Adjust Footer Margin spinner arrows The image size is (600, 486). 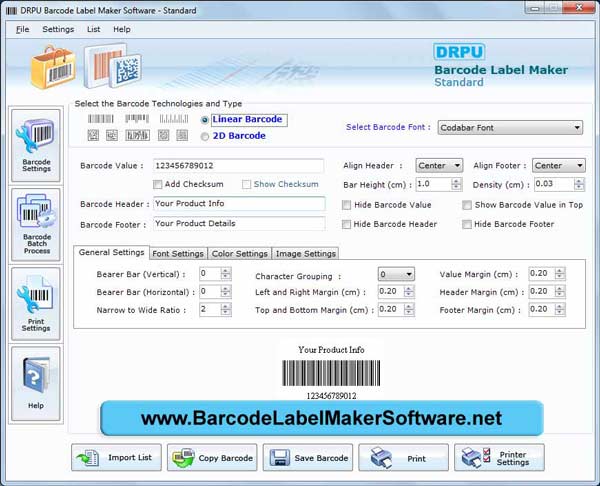point(560,310)
